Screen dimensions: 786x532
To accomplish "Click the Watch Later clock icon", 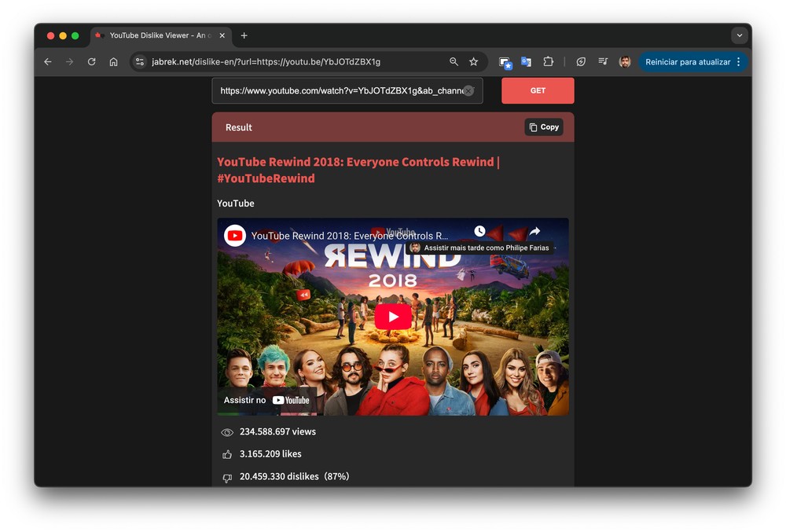I will point(479,232).
